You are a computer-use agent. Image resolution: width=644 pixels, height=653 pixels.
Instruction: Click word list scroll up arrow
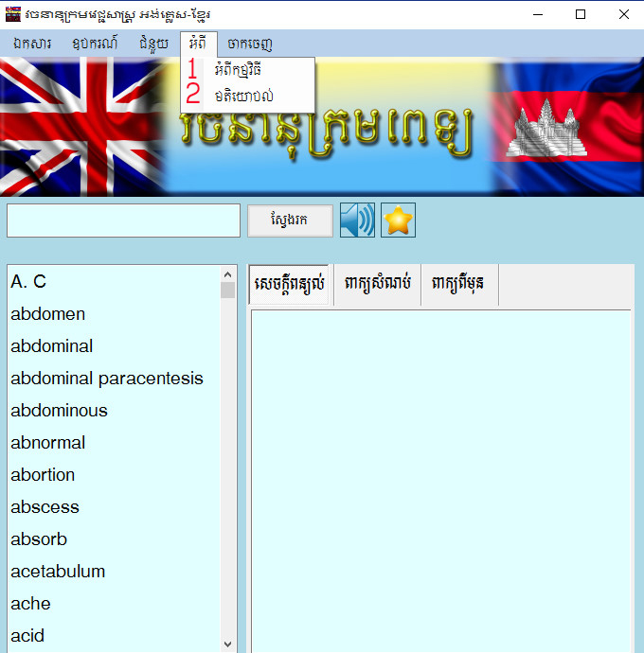tap(227, 274)
